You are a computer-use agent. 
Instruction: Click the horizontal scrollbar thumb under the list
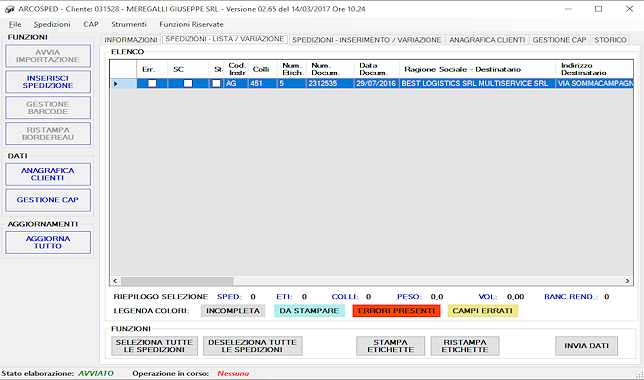point(177,281)
